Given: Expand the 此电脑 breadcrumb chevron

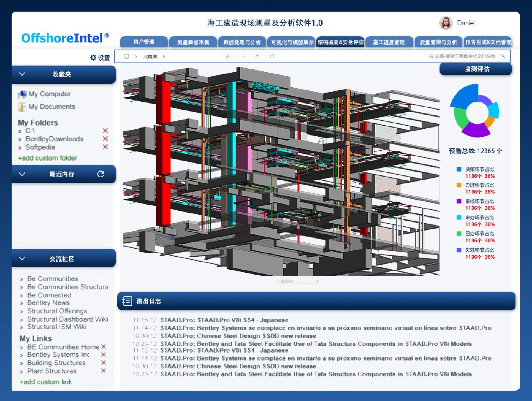Looking at the screenshot, I should [x=164, y=56].
